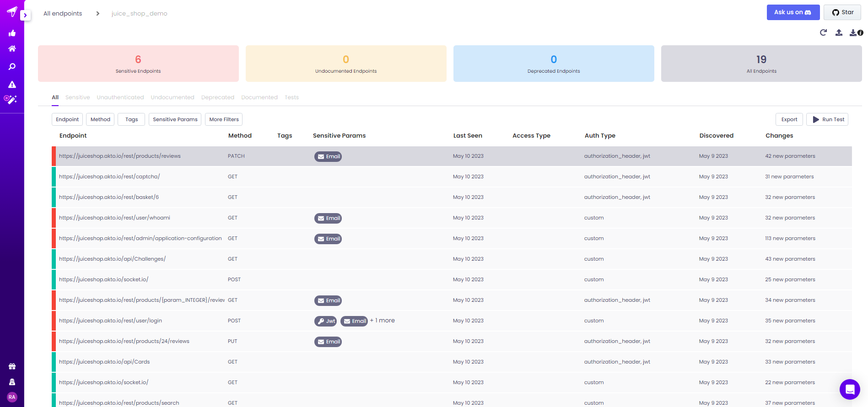868x407 pixels.
Task: Click the gift icon in sidebar
Action: [x=12, y=366]
